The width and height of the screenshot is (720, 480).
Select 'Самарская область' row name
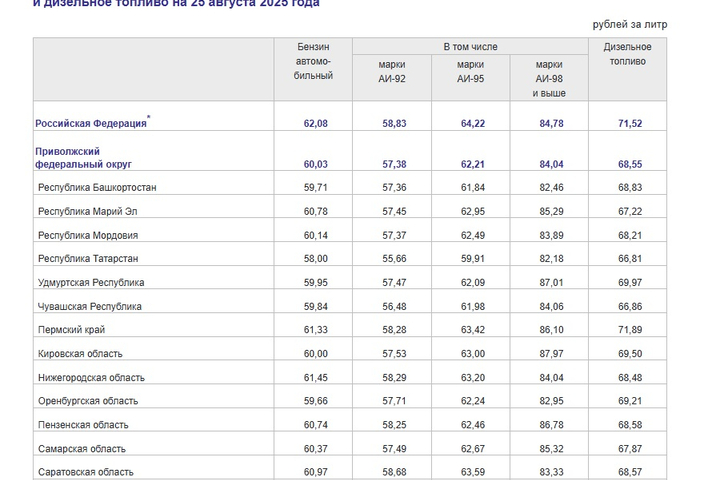point(81,449)
